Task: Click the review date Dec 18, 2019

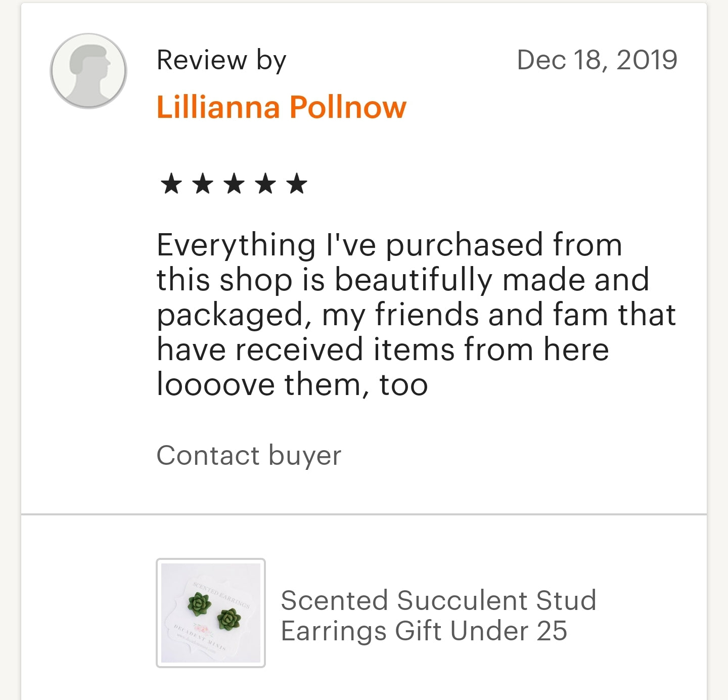Action: click(597, 59)
